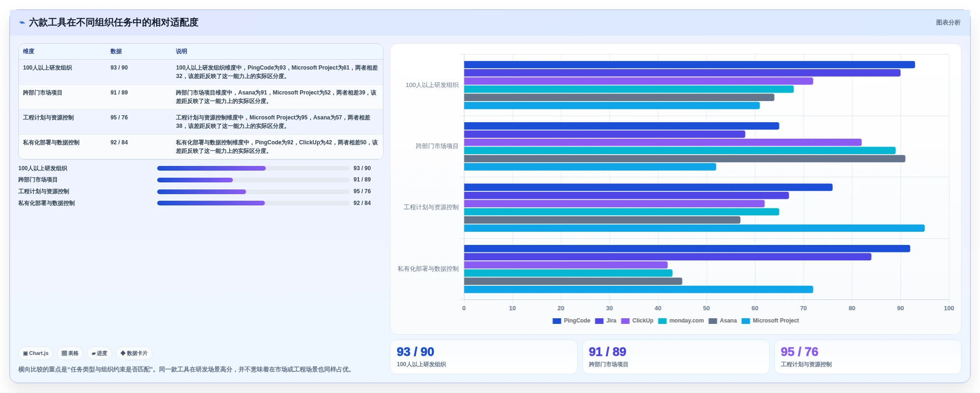
Task: Click the 维度 column header
Action: (29, 51)
